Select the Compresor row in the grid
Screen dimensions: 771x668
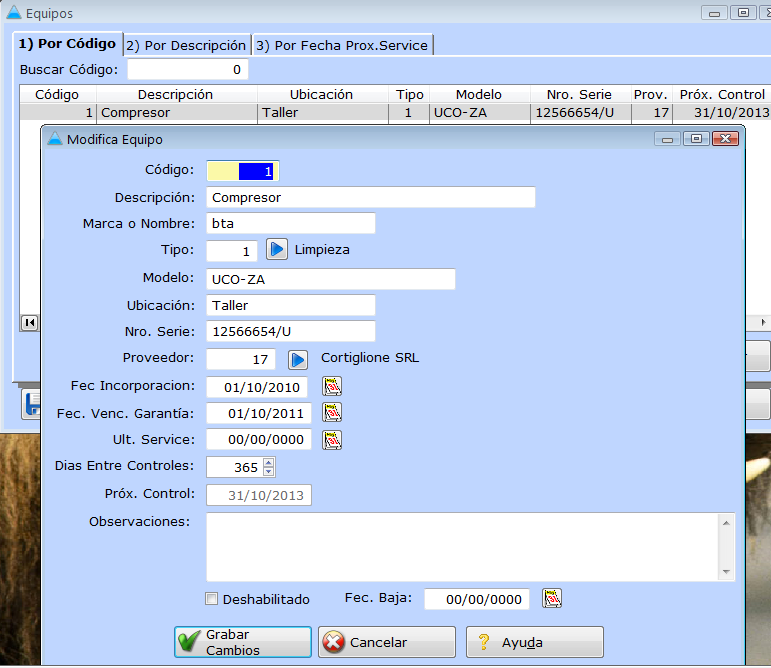[178, 113]
